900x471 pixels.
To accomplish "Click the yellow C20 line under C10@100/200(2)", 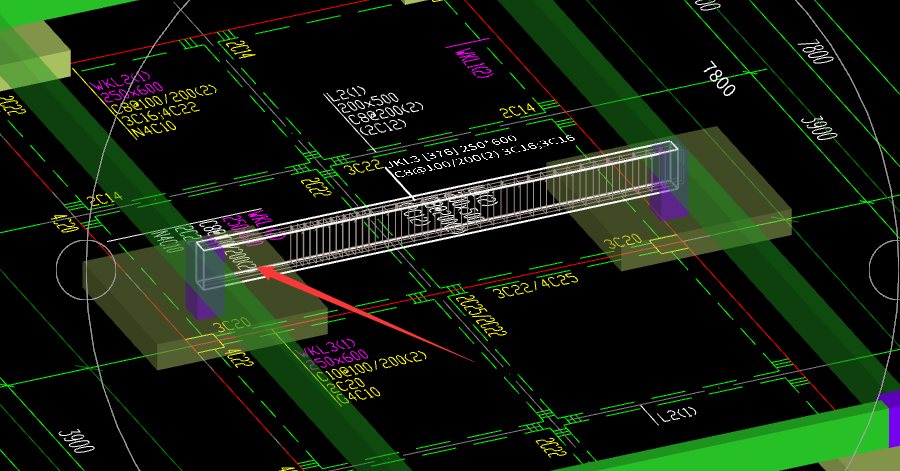I will point(350,384).
